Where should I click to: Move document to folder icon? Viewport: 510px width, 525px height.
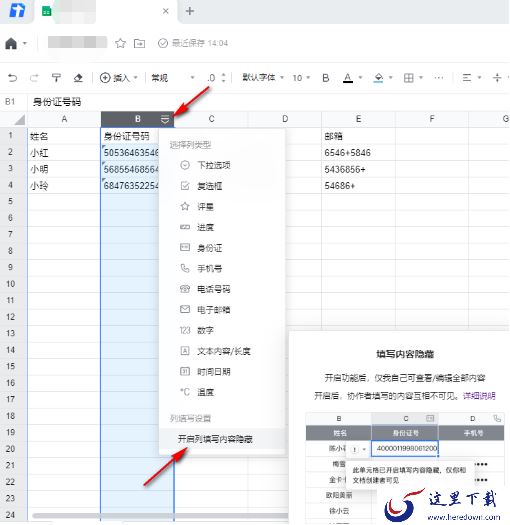(x=139, y=43)
